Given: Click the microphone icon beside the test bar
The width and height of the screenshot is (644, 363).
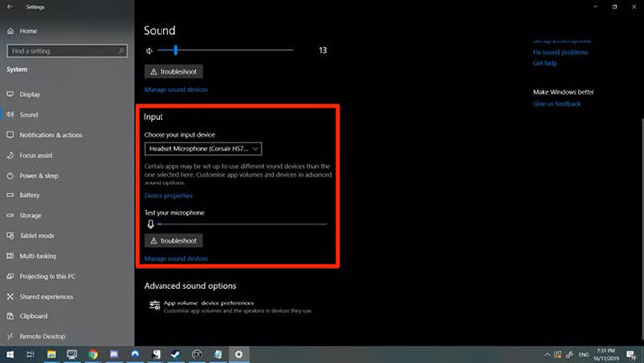Looking at the screenshot, I should [x=150, y=224].
